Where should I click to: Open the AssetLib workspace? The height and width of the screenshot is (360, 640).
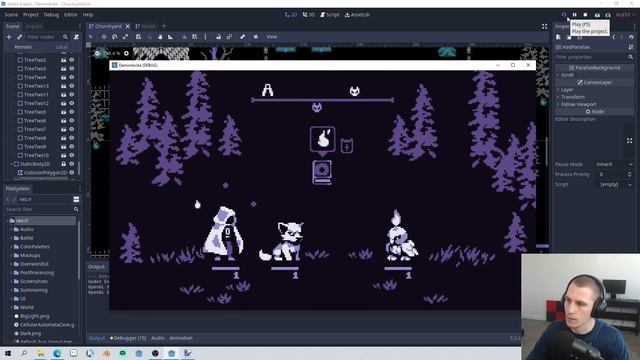tap(357, 15)
